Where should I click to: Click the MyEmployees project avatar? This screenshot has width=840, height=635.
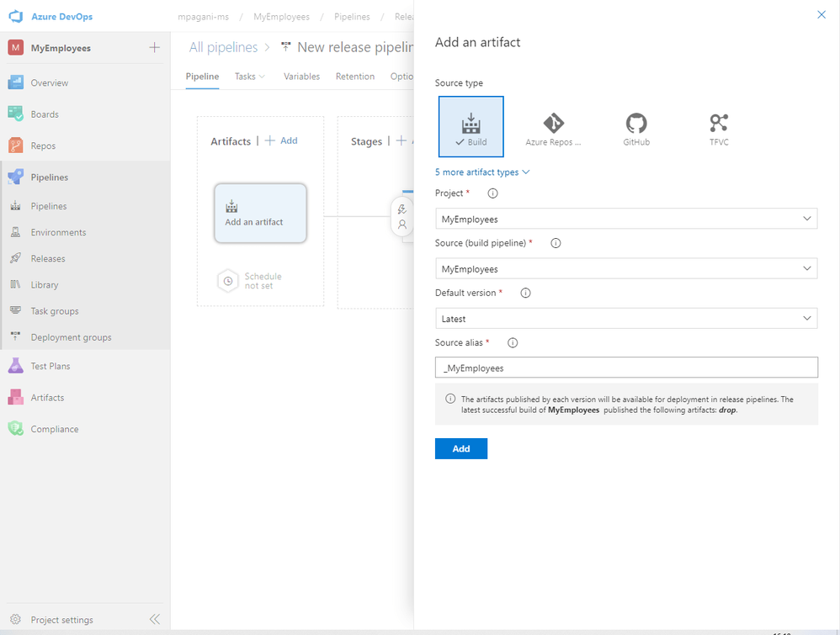tap(15, 48)
